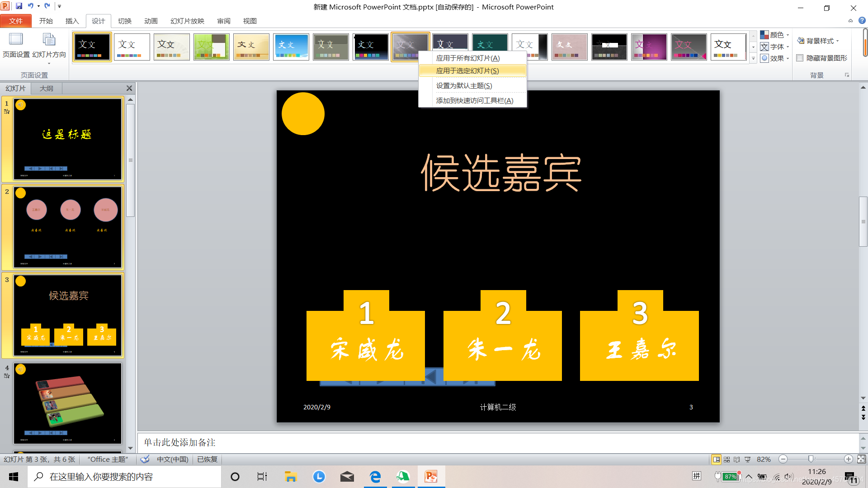Open the Transitions ribbon tab

(x=124, y=21)
